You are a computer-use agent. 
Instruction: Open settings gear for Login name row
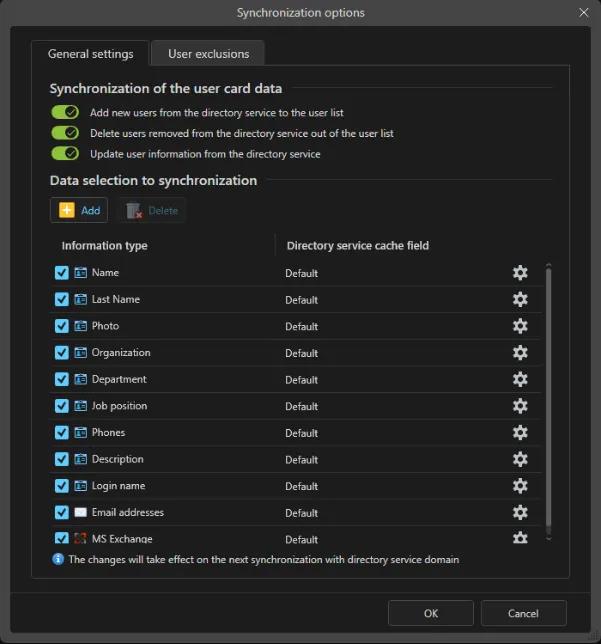pos(520,486)
